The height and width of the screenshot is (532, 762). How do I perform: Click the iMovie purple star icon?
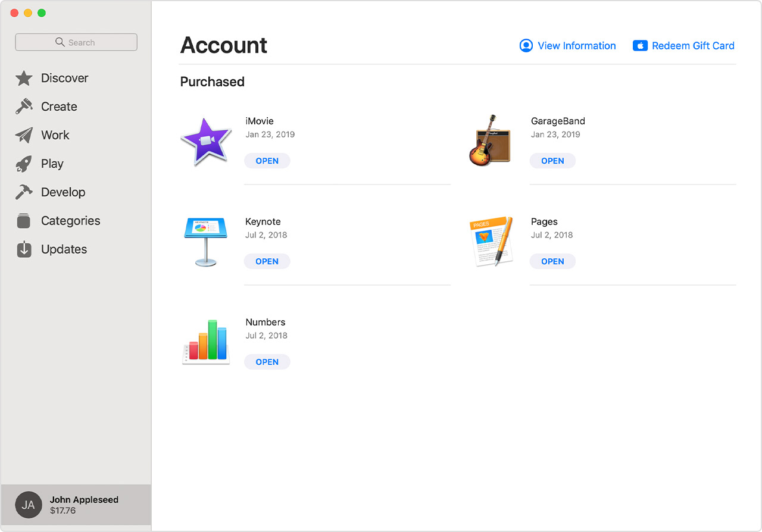[x=206, y=141]
